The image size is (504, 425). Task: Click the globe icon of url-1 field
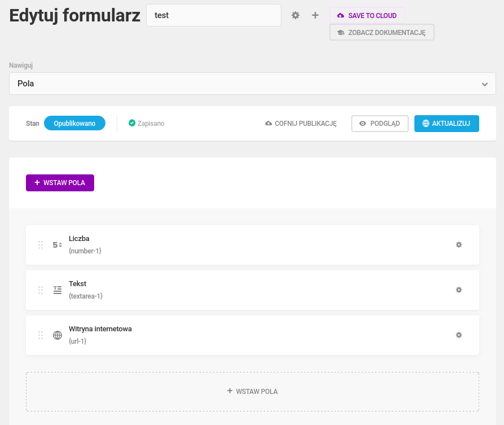tap(58, 335)
